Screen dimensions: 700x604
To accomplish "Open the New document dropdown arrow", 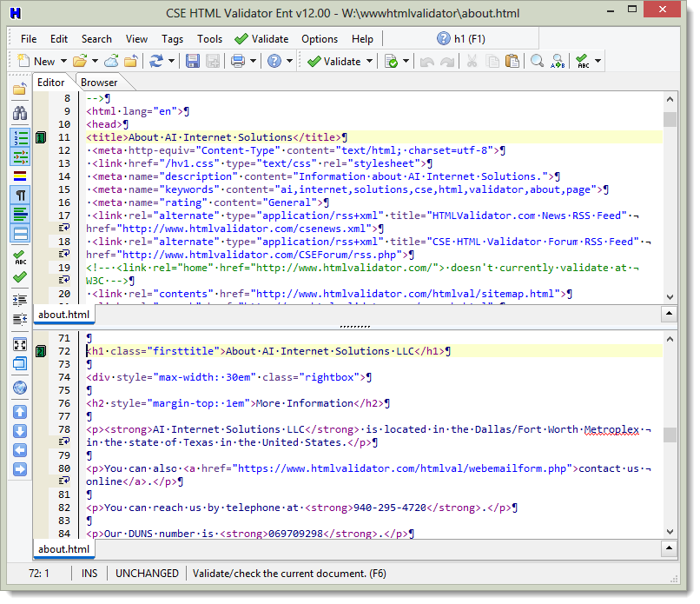I will [63, 61].
